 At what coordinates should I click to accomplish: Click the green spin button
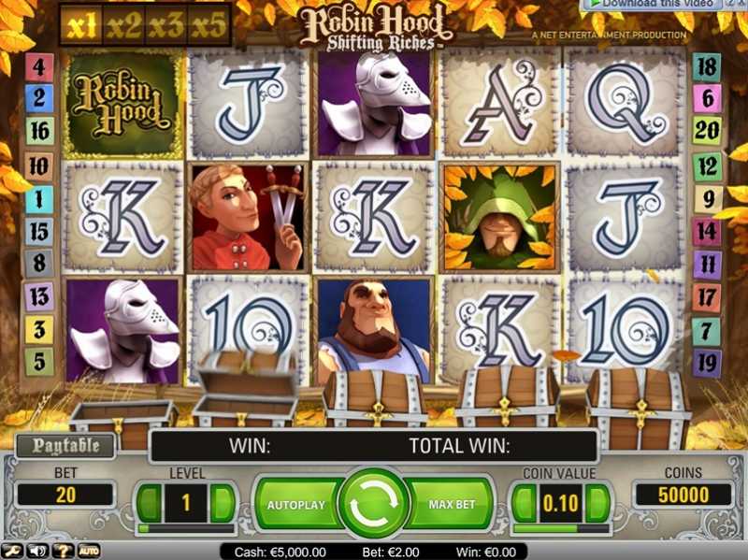(x=373, y=504)
